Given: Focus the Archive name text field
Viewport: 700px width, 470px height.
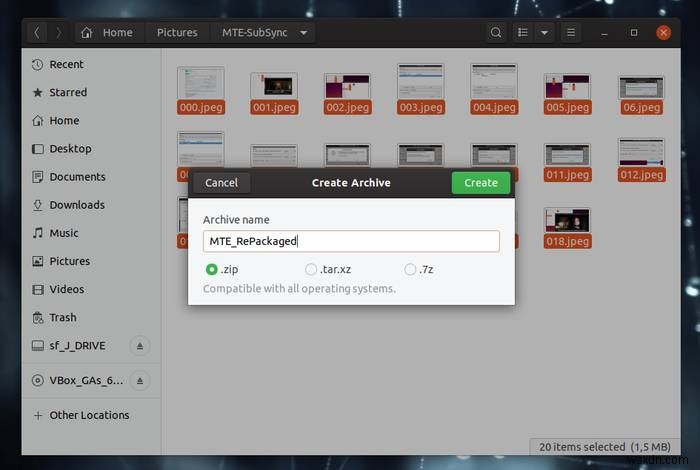Looking at the screenshot, I should click(x=351, y=241).
